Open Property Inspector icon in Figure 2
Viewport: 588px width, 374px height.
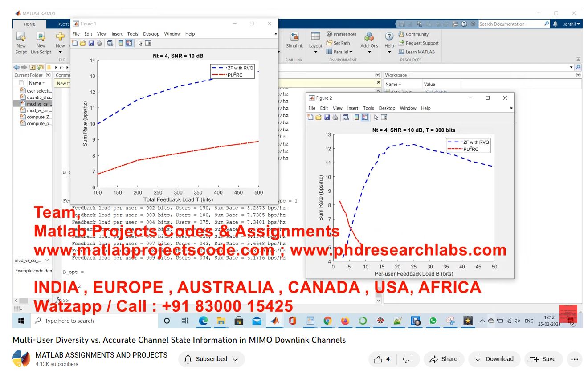[384, 117]
